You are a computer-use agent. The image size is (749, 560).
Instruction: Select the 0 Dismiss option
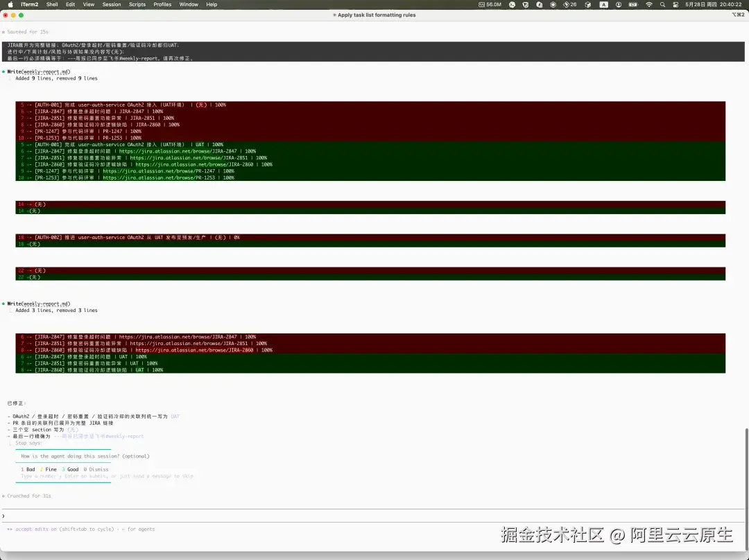point(96,469)
